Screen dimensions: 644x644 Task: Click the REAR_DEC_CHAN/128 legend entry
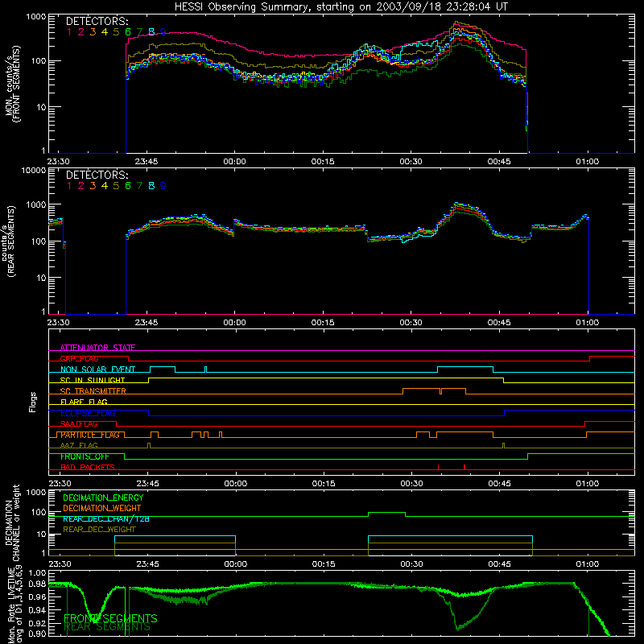click(x=106, y=519)
